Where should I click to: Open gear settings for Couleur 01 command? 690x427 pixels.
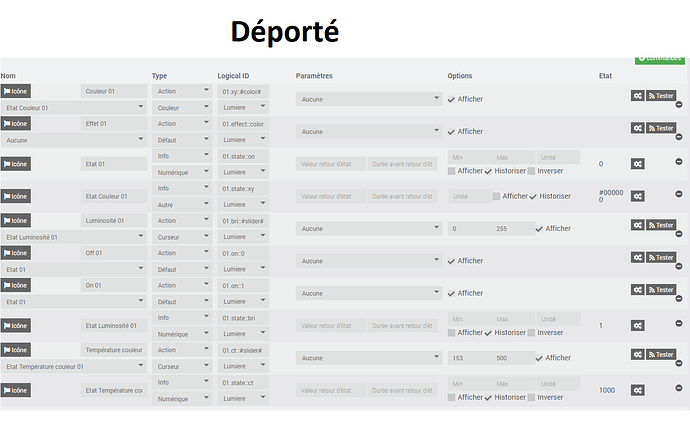click(x=638, y=96)
